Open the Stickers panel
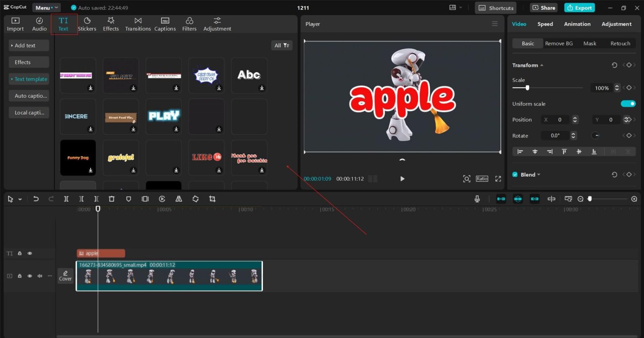Image resolution: width=644 pixels, height=338 pixels. pyautogui.click(x=87, y=23)
